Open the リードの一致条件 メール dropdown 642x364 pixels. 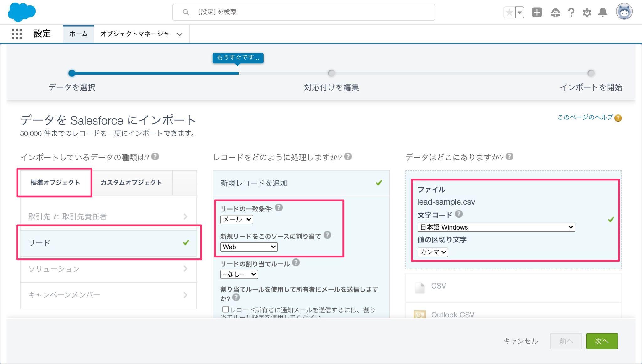click(237, 219)
